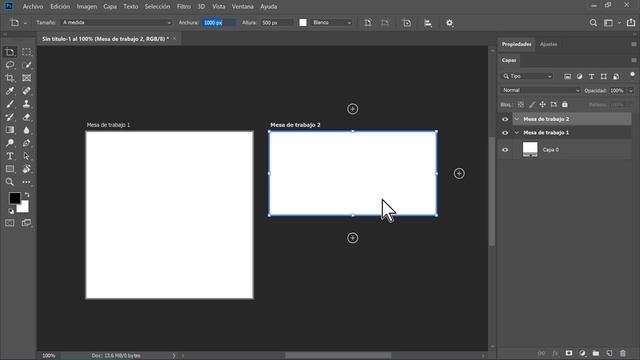Hide Mesa de trabajo 1 with eye icon
Image resolution: width=640 pixels, height=360 pixels.
(x=505, y=133)
